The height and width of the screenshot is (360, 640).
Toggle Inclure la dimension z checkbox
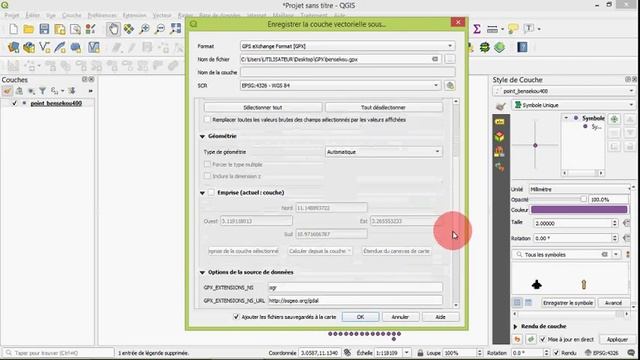click(207, 176)
